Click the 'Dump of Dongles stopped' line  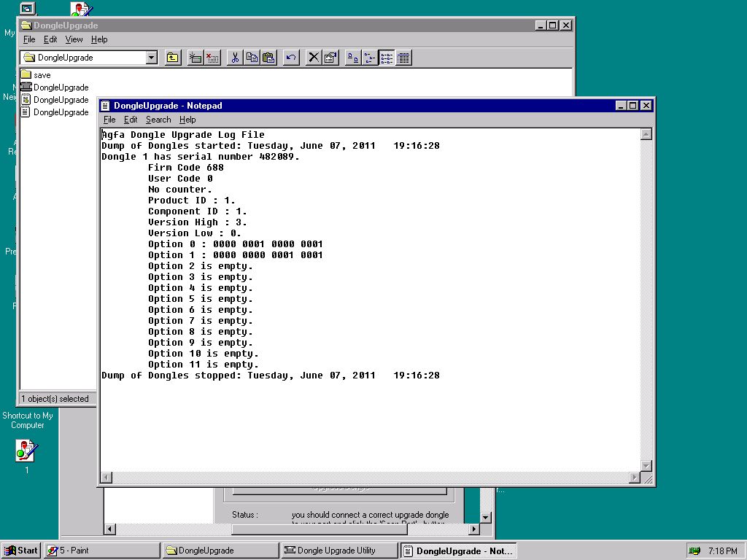(271, 376)
